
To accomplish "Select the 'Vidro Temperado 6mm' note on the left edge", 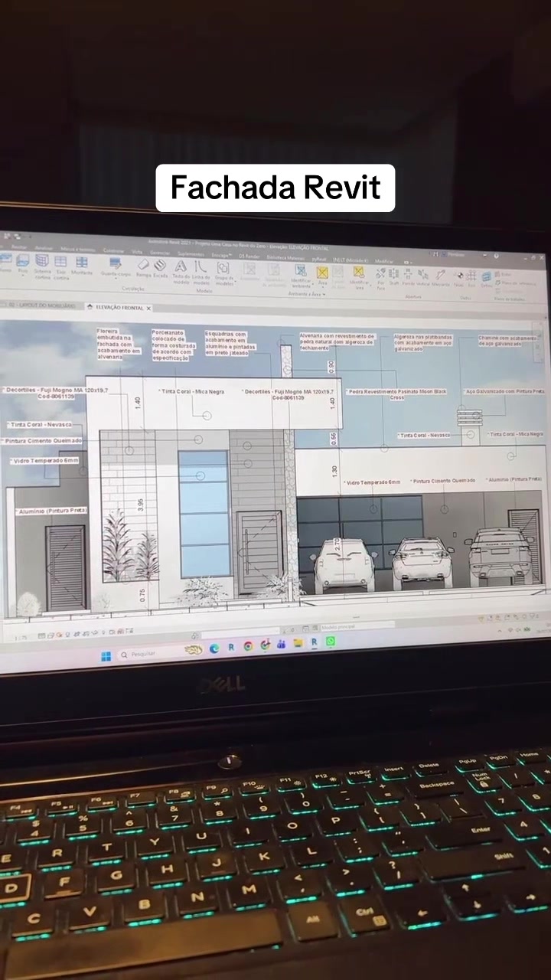I will (x=44, y=461).
